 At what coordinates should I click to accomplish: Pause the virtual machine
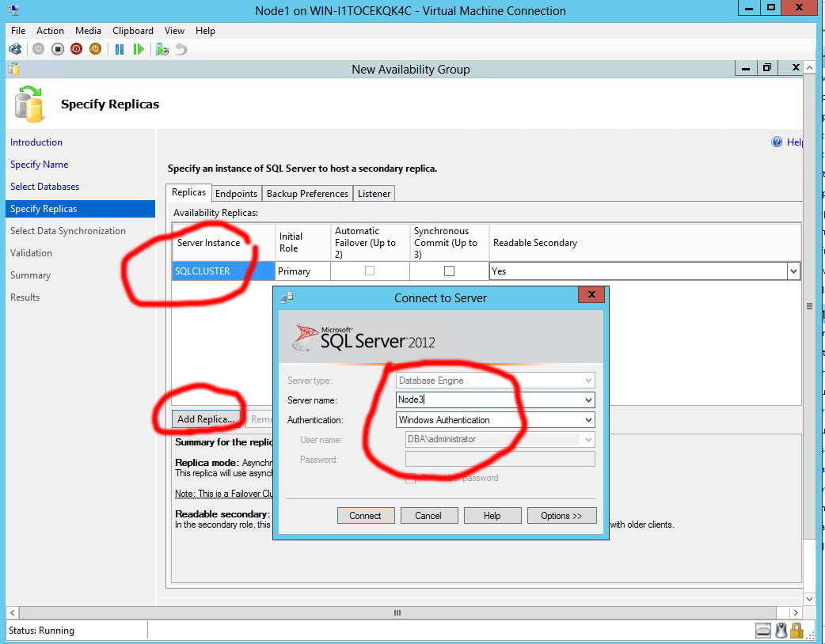120,49
